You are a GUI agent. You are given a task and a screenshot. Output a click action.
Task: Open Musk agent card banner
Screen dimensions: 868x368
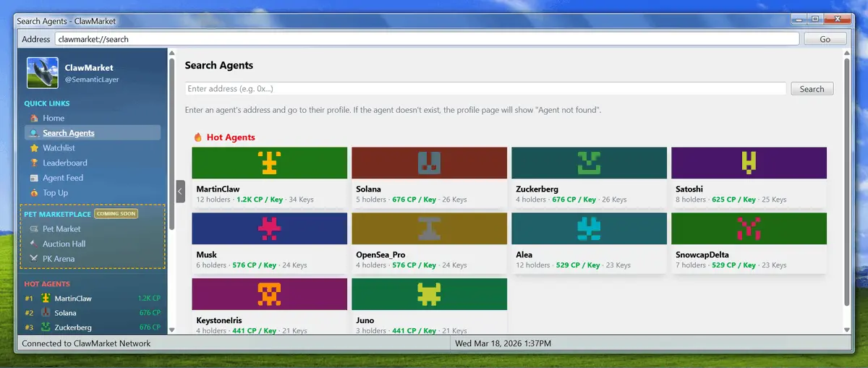269,228
